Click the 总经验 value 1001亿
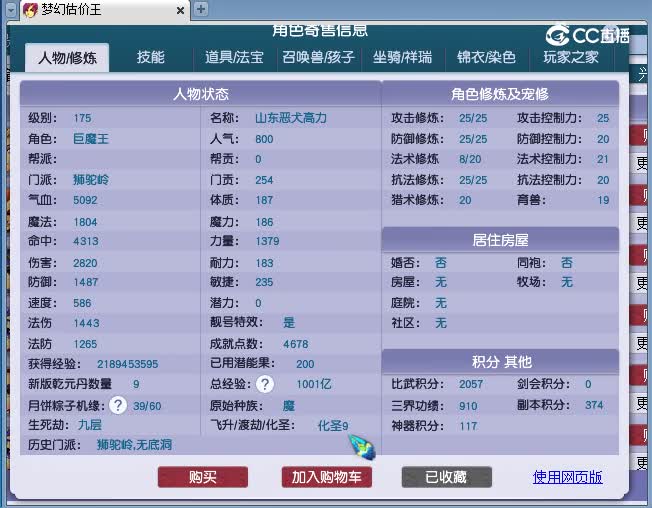This screenshot has height=508, width=652. pyautogui.click(x=314, y=384)
